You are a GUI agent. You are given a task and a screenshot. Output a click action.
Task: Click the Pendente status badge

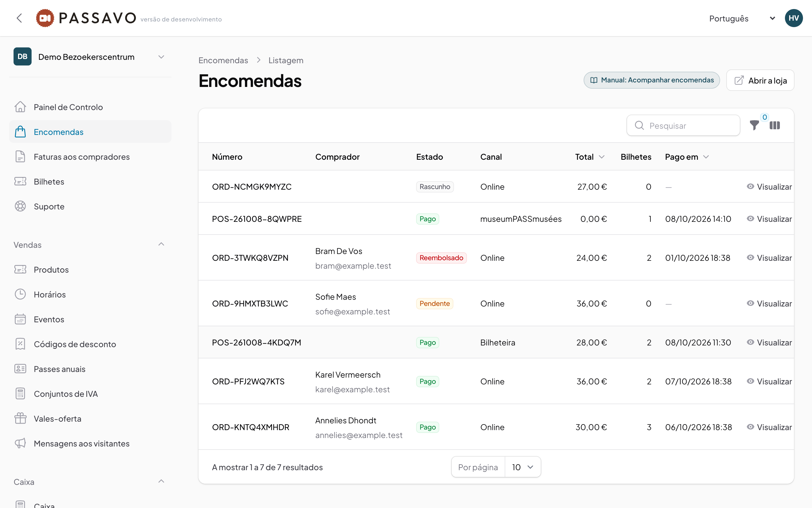click(x=434, y=303)
